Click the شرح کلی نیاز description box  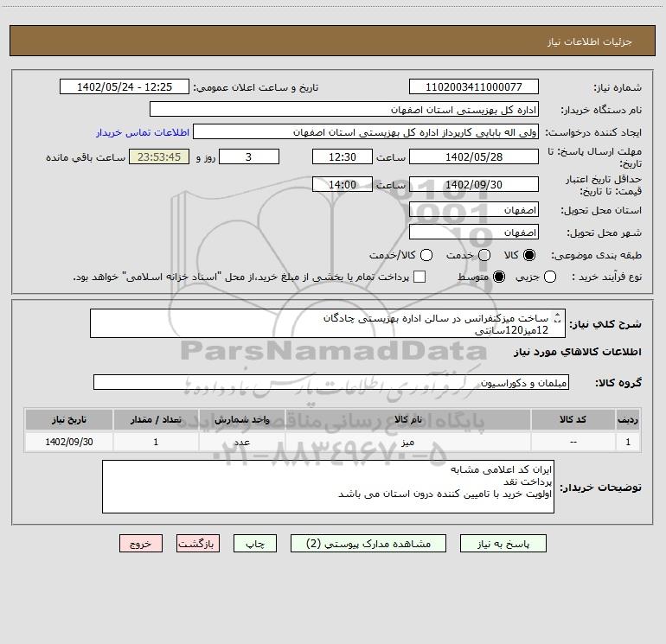(328, 323)
